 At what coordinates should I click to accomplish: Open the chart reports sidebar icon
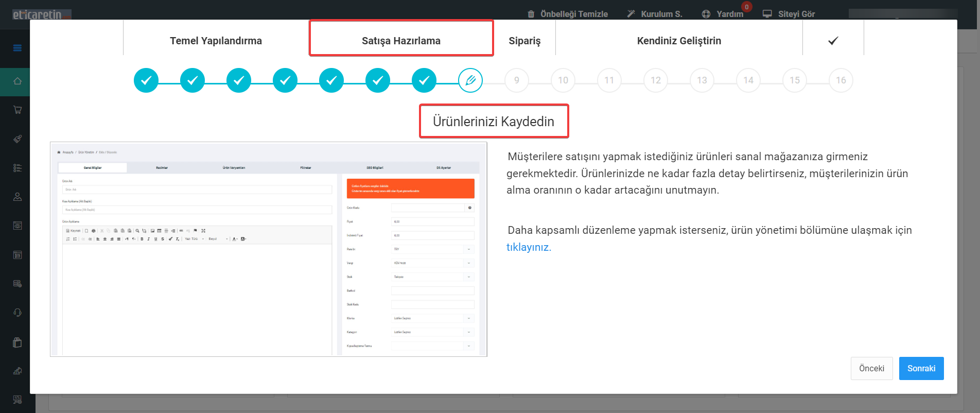17,371
